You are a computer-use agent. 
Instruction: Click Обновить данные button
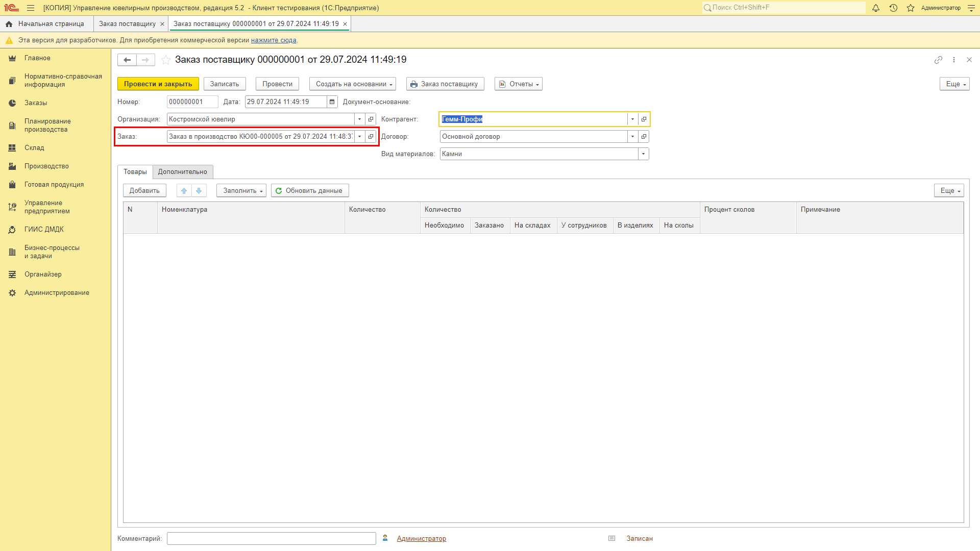[310, 191]
